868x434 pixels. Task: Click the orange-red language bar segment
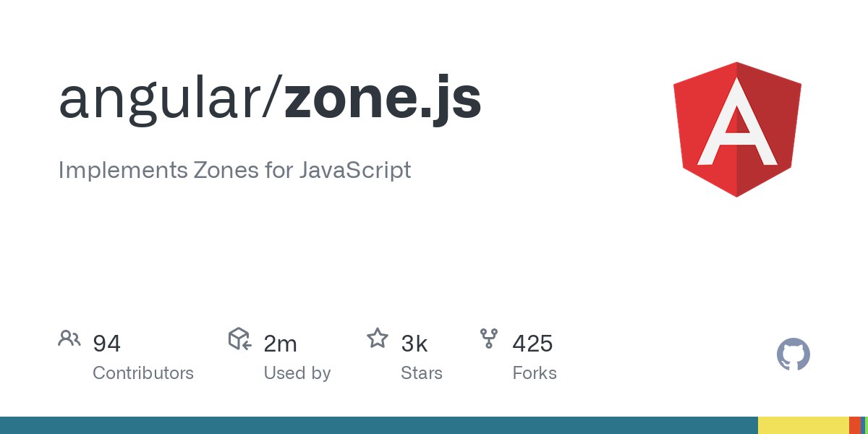[x=855, y=425]
